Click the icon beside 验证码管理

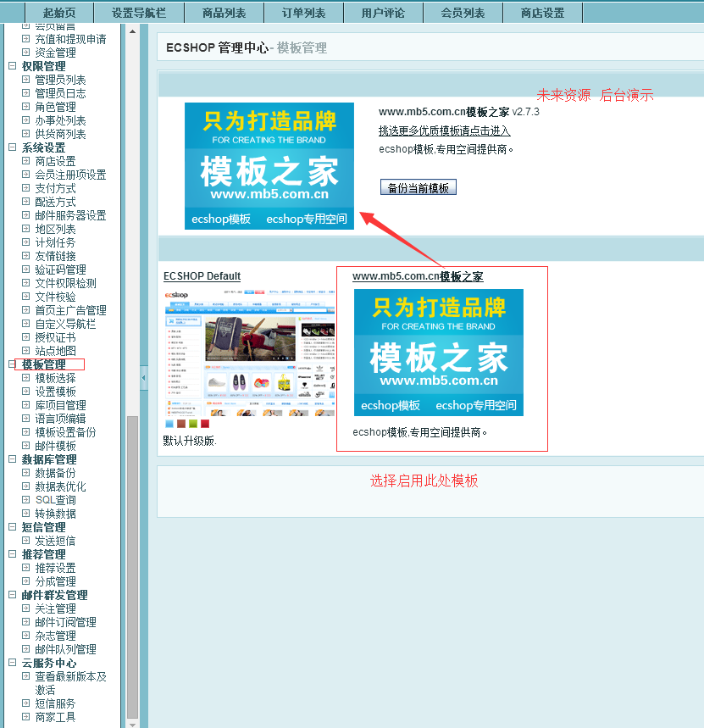(x=26, y=270)
